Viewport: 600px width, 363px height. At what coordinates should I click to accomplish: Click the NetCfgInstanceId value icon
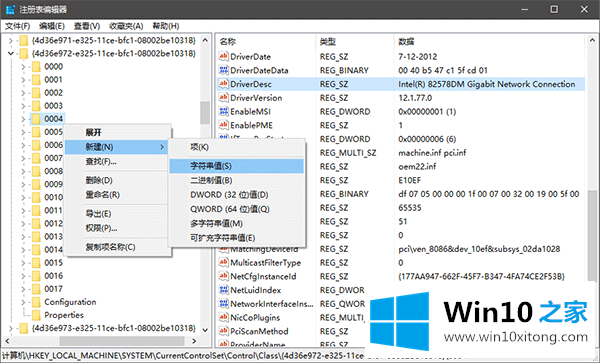click(223, 277)
